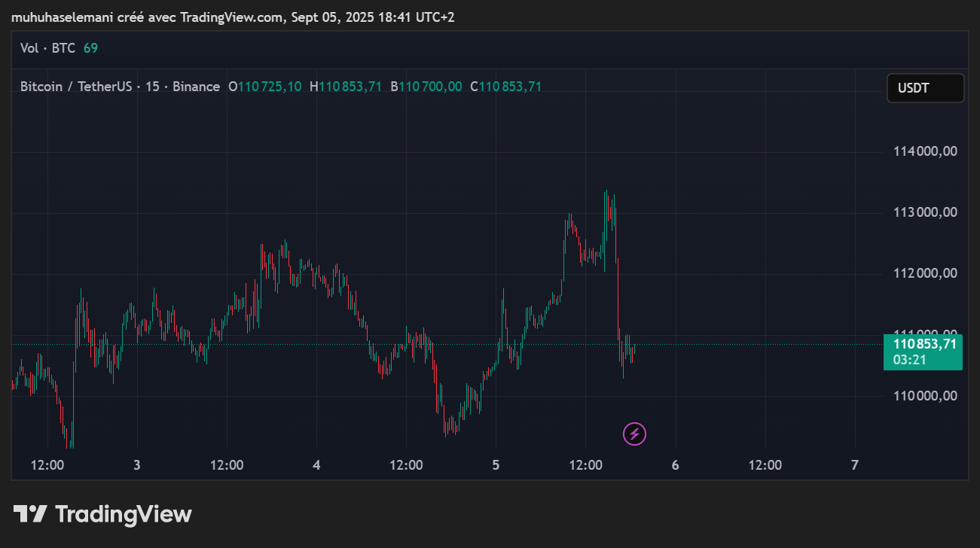This screenshot has width=980, height=548.
Task: Click the TradingView logo at bottom left
Action: [x=102, y=514]
